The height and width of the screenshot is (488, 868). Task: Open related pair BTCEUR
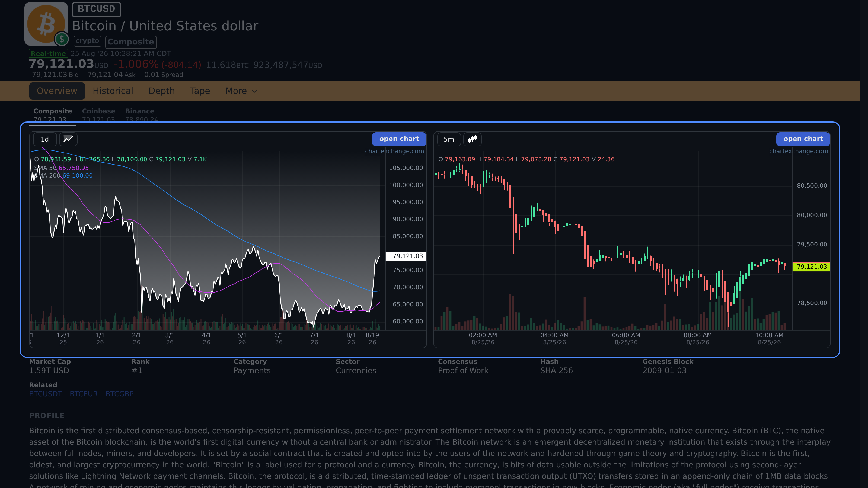[84, 394]
